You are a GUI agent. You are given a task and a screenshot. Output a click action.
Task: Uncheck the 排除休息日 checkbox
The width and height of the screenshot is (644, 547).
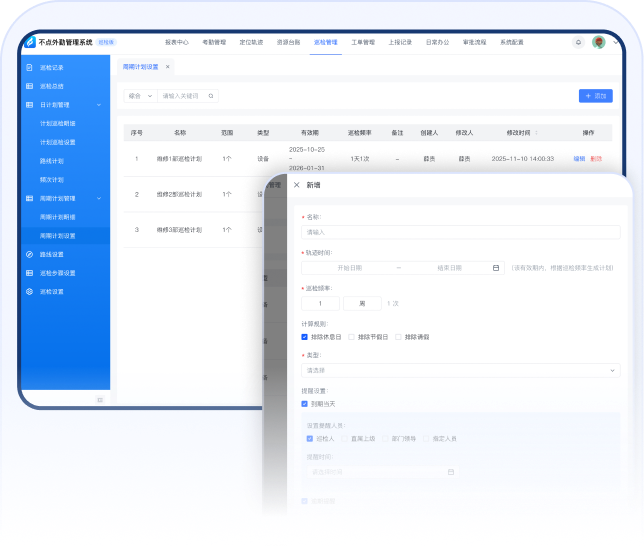[304, 337]
